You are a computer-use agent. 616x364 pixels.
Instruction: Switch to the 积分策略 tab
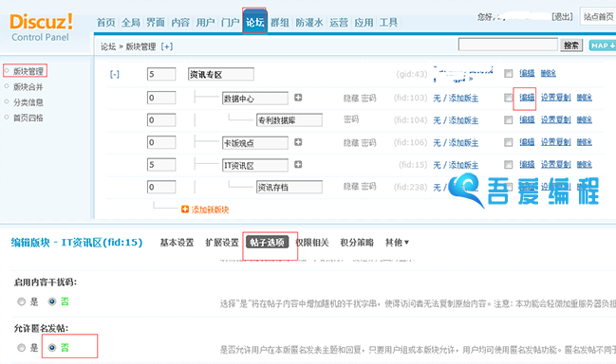tap(357, 243)
